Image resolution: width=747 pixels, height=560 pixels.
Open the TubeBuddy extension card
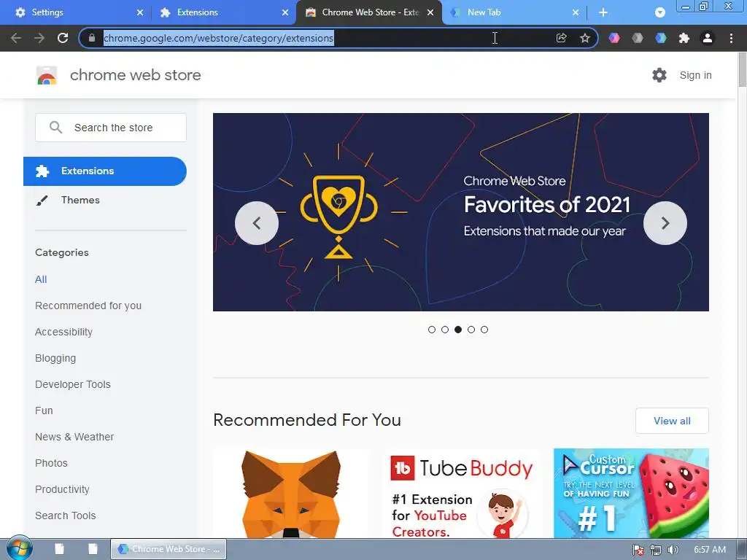(461, 494)
